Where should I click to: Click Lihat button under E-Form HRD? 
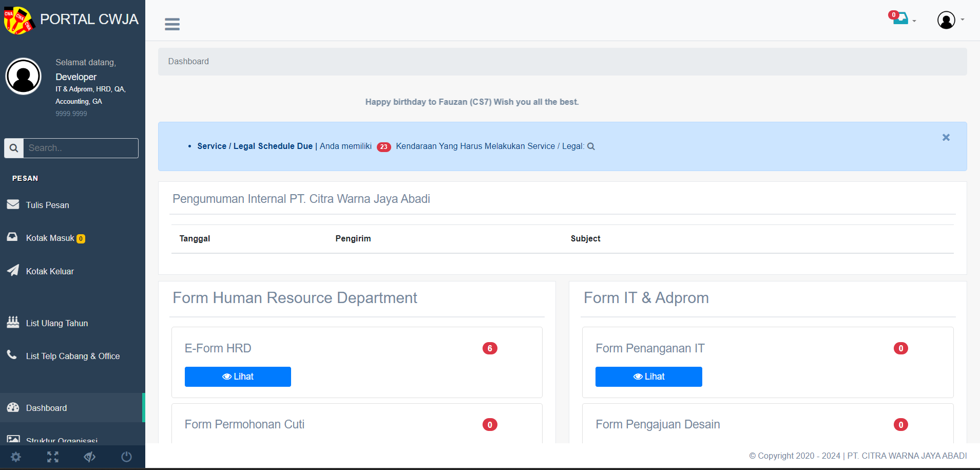[238, 377]
